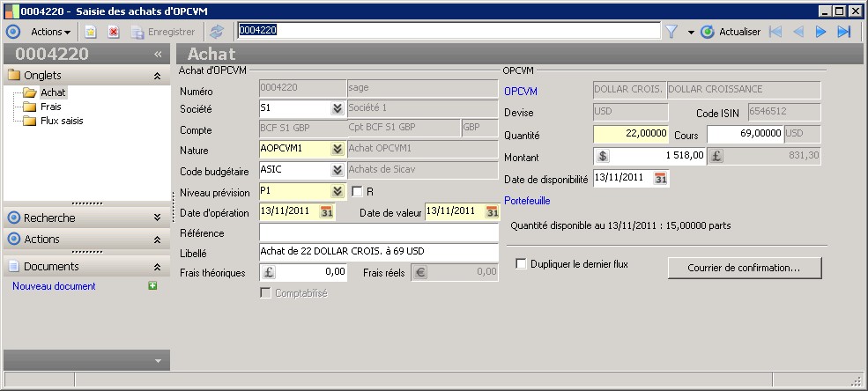Click the Portefeuille link
This screenshot has width=868, height=391.
tap(527, 201)
